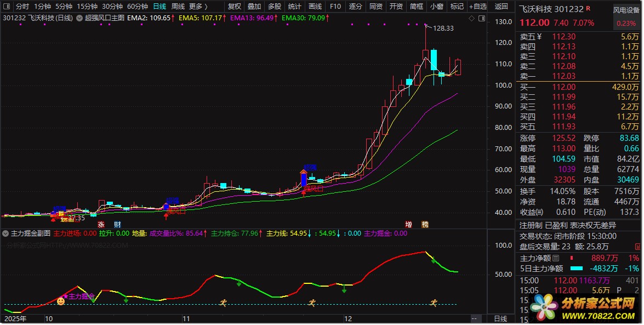Click the -- button on the time axis
644x325 pixels.
tap(474, 319)
